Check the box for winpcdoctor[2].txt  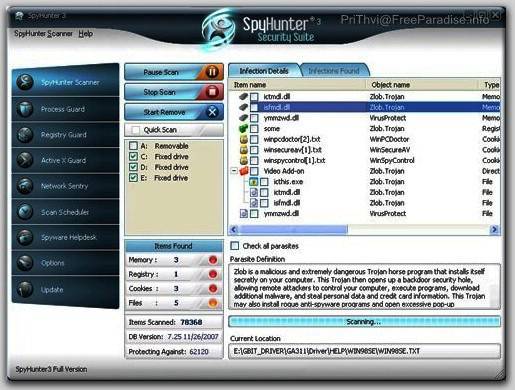point(254,139)
